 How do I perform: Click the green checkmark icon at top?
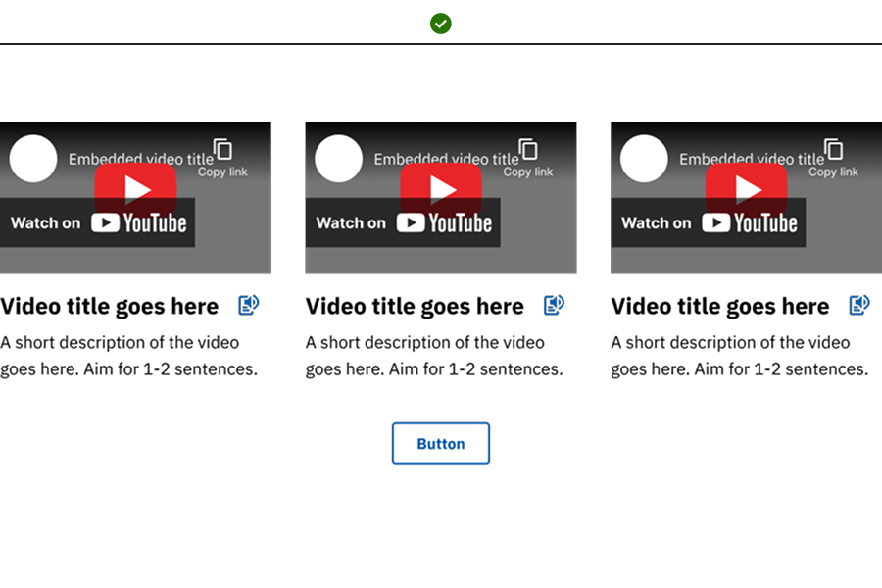(x=440, y=24)
